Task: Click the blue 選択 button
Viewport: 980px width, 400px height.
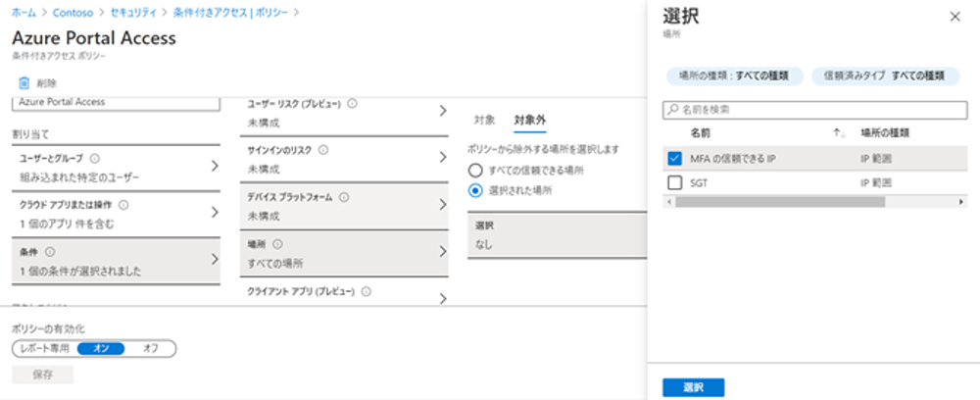Action: (x=693, y=387)
